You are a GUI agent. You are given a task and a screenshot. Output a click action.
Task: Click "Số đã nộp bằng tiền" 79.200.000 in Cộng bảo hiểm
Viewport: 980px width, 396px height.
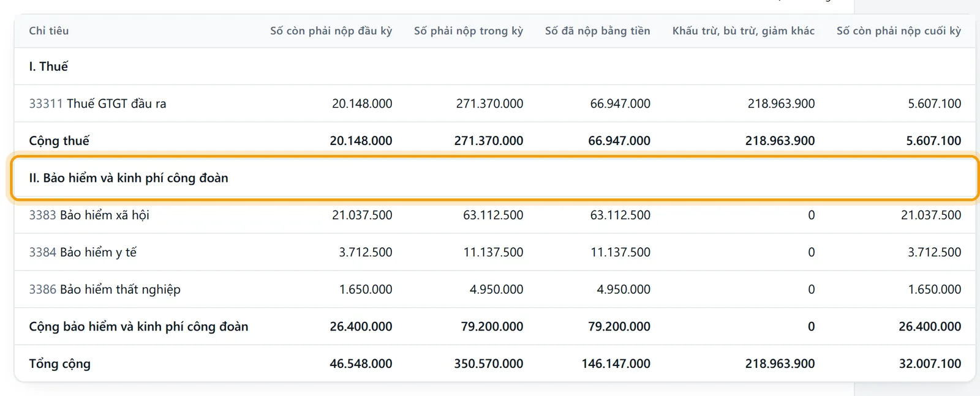click(x=619, y=326)
